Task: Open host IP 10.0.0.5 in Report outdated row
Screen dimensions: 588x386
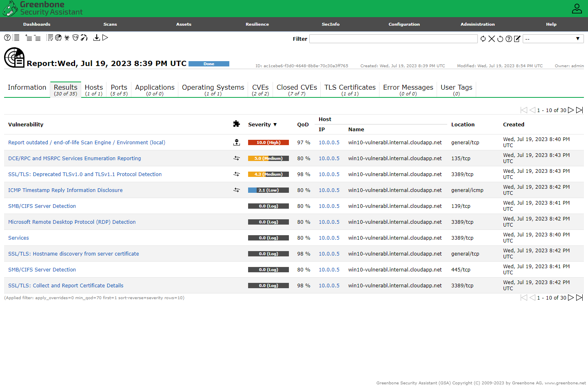Action: (329, 142)
